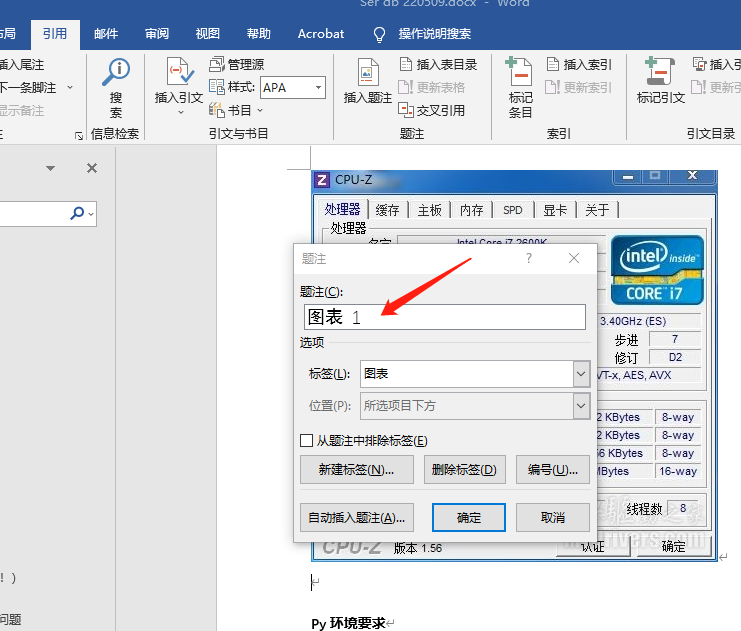Click 插入表目录 in ribbon
Screen dimensions: 741x631
(x=438, y=64)
